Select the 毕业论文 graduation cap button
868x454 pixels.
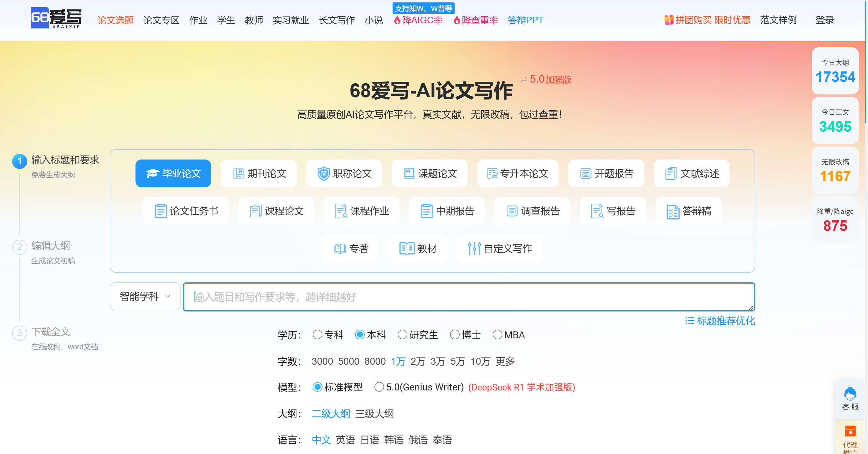coord(173,173)
